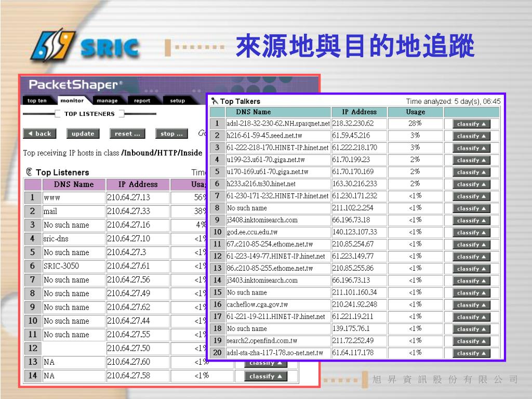Classify talker 211.101.160.34

(471, 293)
